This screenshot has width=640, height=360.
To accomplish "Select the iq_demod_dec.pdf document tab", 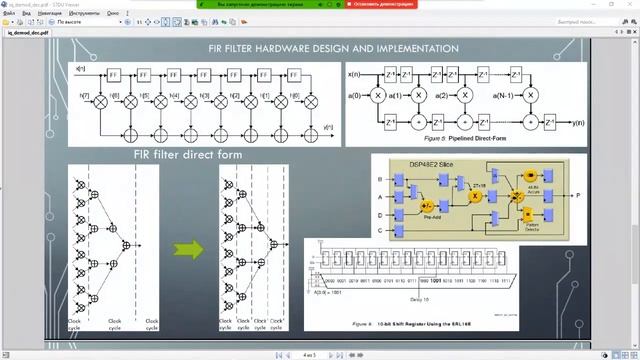I will [27, 33].
